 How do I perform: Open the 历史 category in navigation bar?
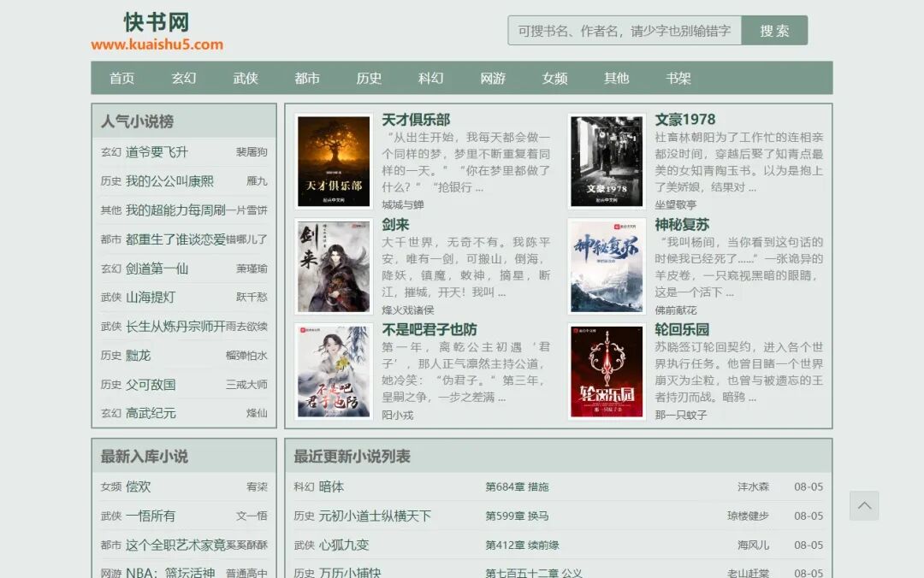(369, 79)
